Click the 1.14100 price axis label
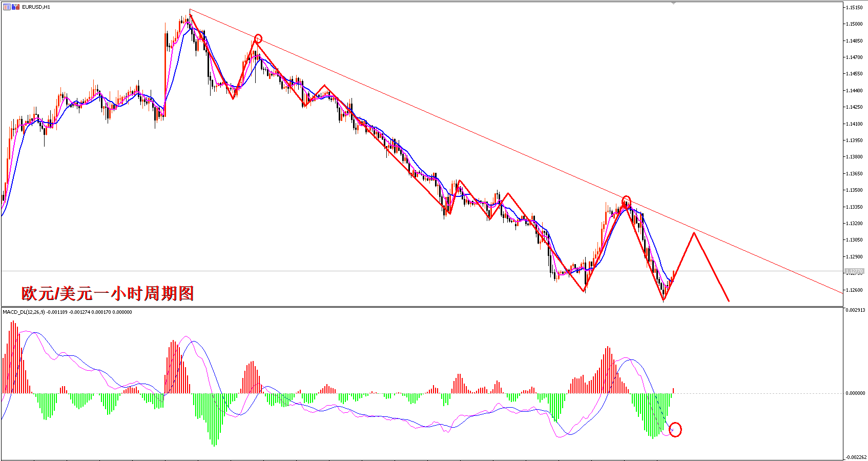Screen dimensions: 868x461 (854, 124)
